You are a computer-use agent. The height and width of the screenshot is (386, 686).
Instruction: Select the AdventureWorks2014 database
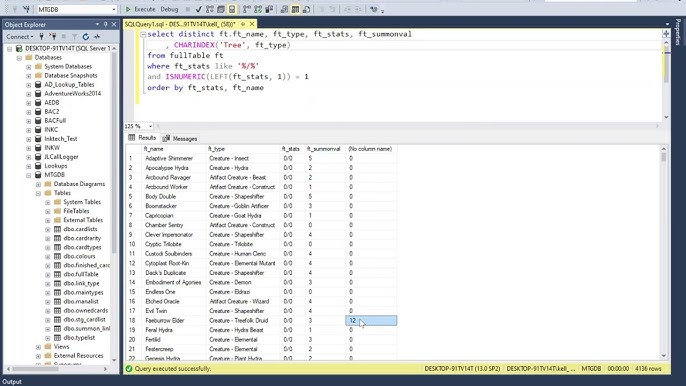click(73, 94)
